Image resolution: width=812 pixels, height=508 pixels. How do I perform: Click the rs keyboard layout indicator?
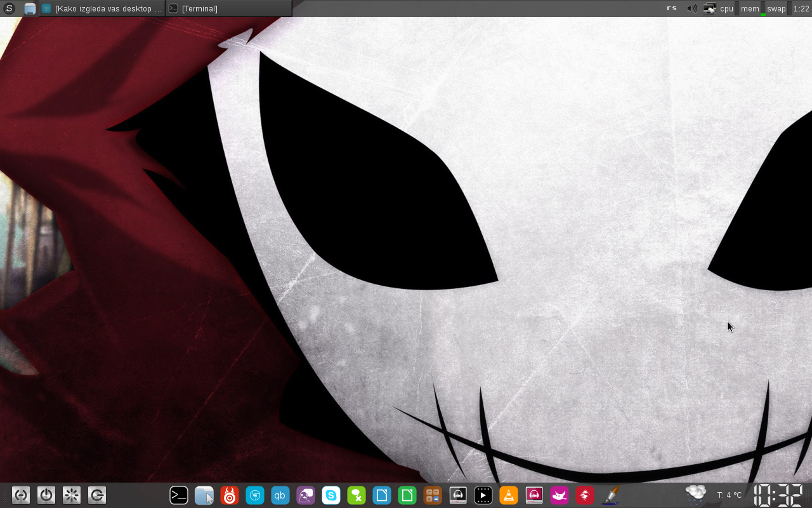tap(671, 8)
